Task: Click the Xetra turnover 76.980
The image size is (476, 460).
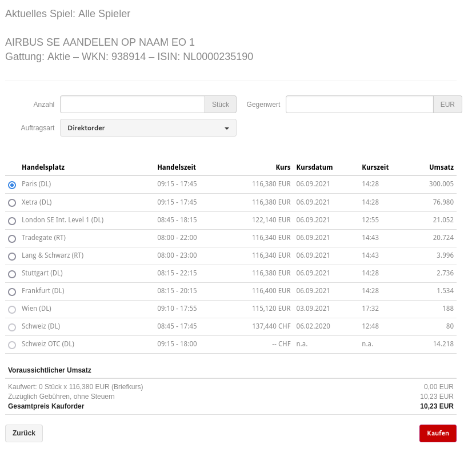Action: click(443, 202)
